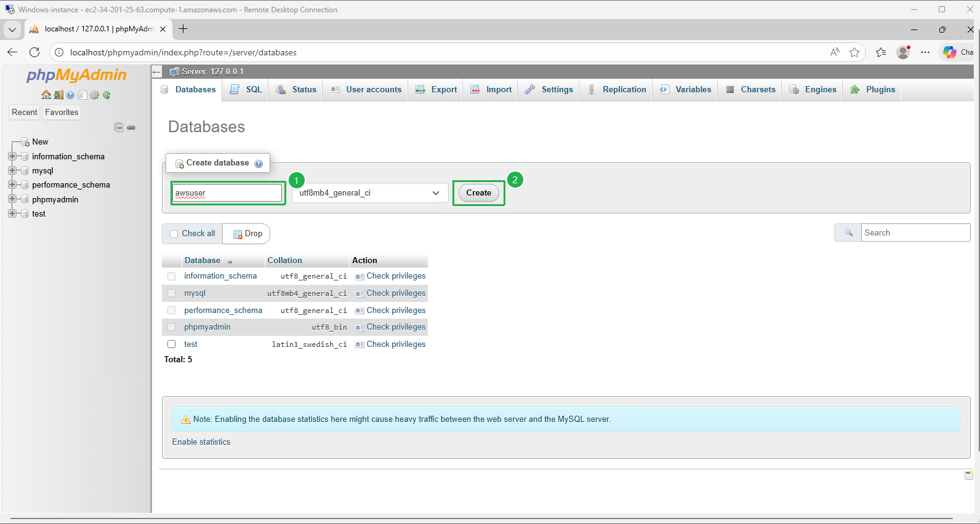Click Enable statistics link

click(x=201, y=442)
